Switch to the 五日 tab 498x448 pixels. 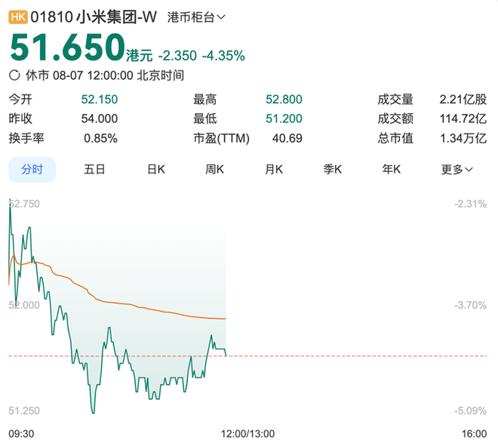94,170
